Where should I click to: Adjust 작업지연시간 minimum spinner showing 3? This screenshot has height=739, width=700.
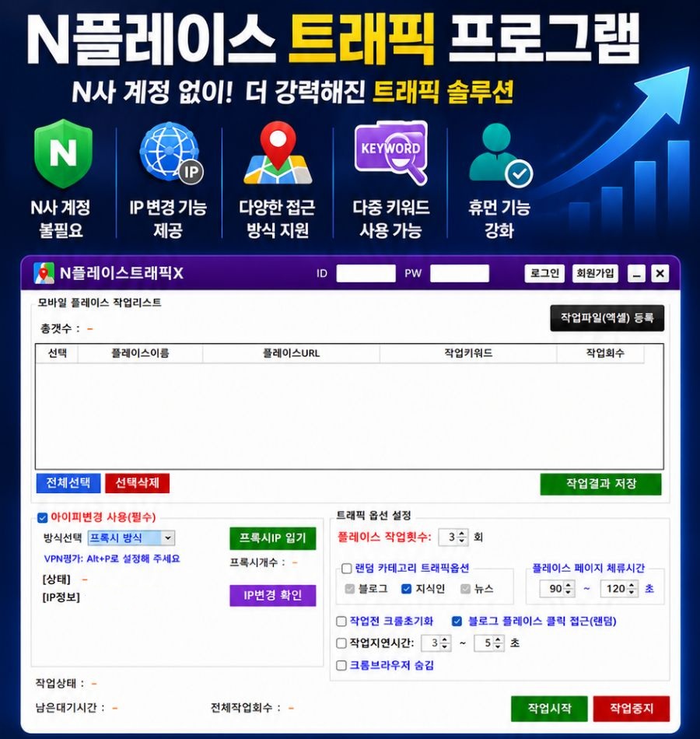pyautogui.click(x=436, y=643)
